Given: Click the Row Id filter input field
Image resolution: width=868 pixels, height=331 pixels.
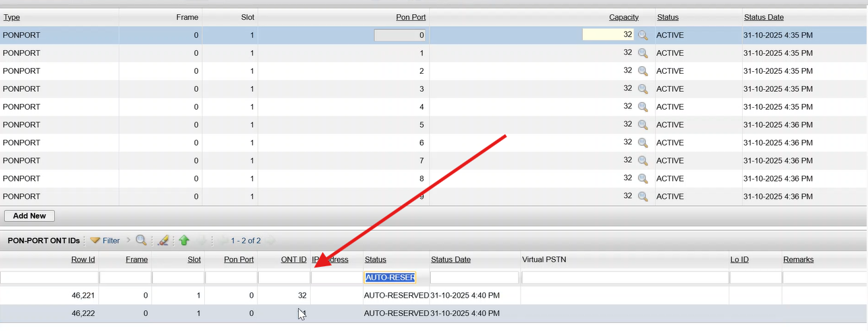Looking at the screenshot, I should click(x=49, y=278).
